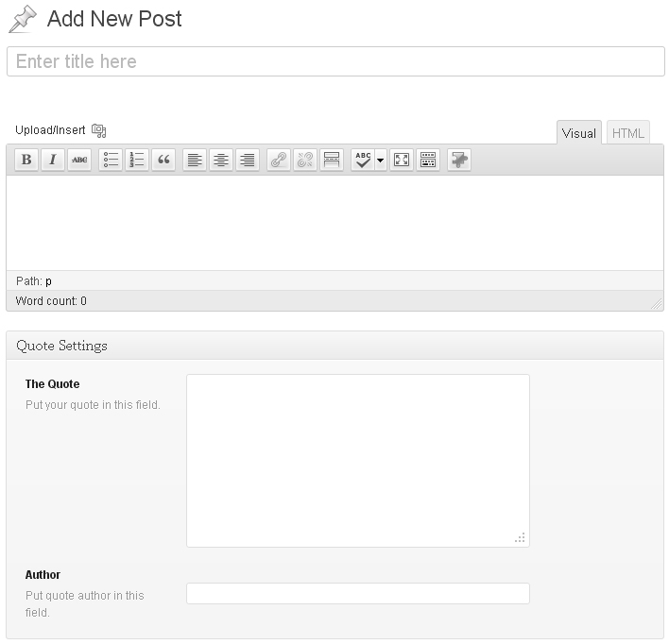Select the Visual editor tab
Viewport: 669px width, 644px height.
point(579,133)
